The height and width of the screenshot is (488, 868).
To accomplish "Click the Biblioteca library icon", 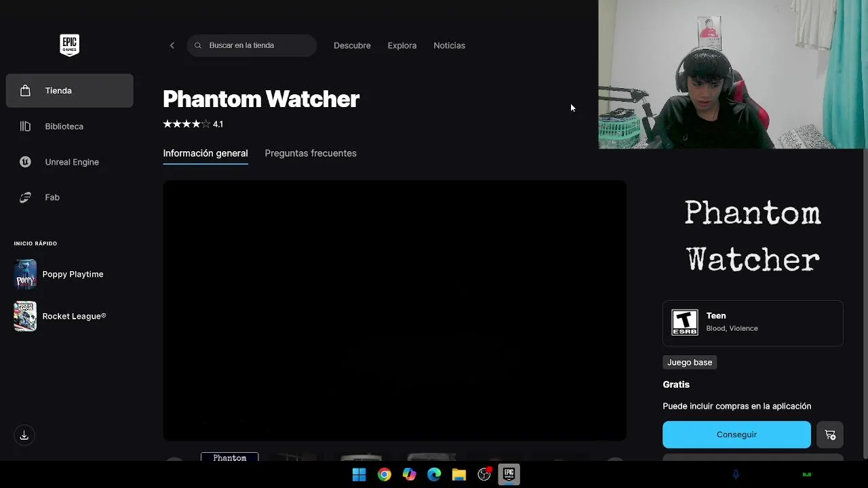I will [25, 127].
